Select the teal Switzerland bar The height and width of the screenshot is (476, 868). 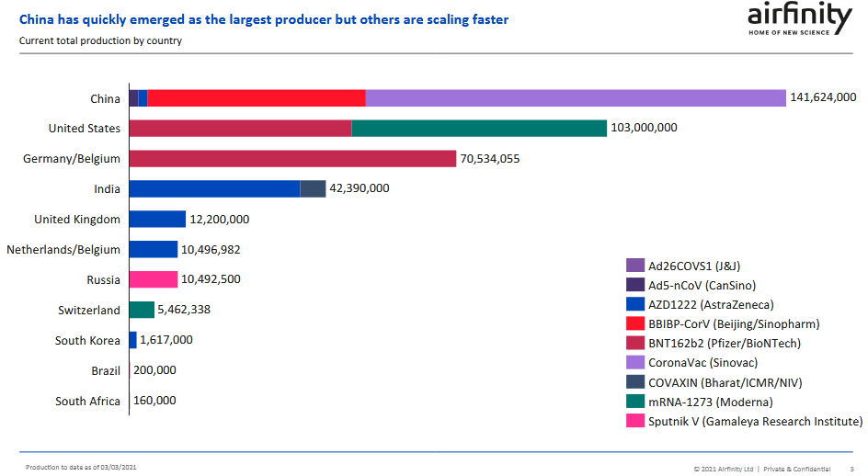point(142,310)
